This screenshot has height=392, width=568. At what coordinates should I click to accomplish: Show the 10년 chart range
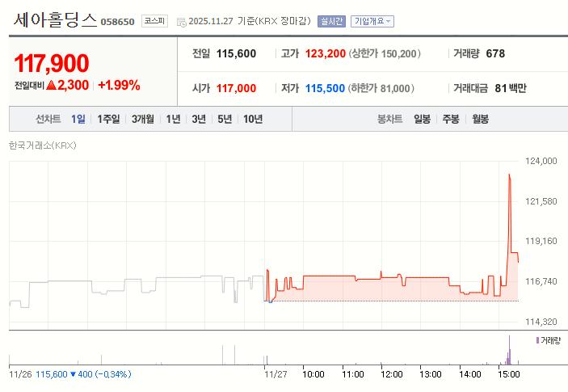pos(253,119)
